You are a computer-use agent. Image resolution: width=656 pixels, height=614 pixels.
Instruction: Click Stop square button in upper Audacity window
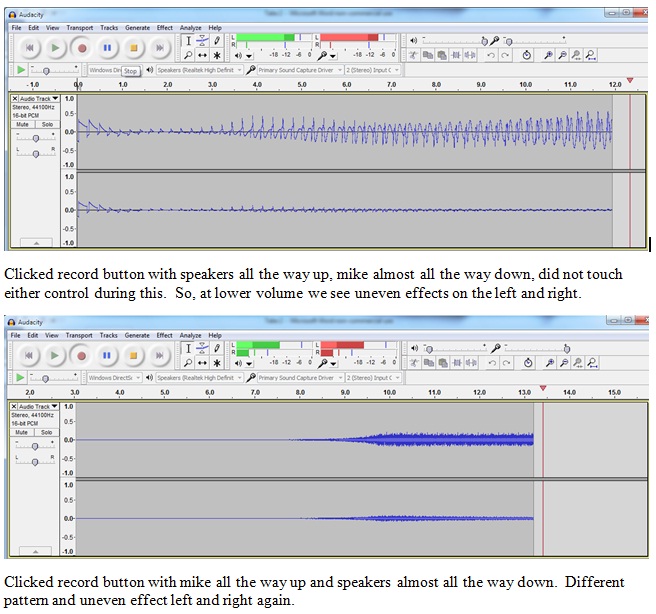[134, 48]
